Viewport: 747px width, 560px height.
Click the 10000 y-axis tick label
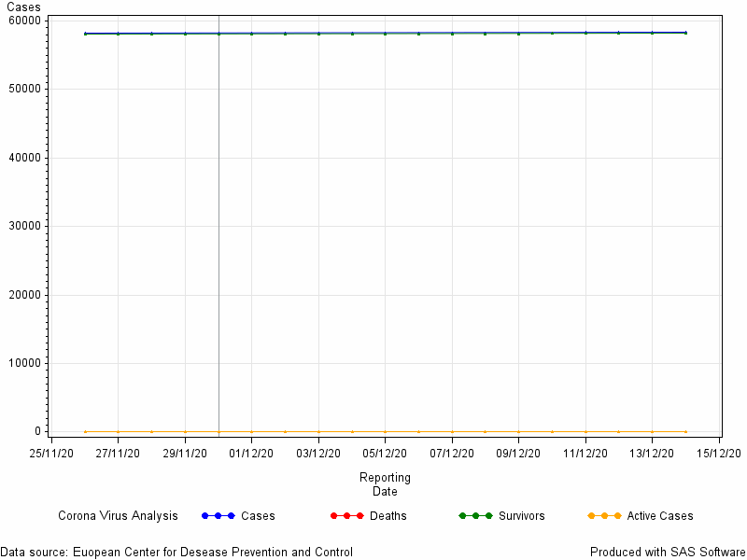point(25,363)
